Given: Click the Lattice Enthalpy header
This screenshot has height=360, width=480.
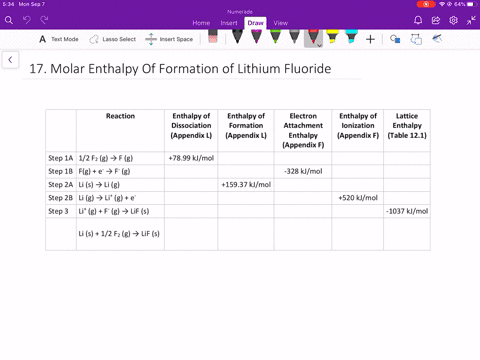Looking at the screenshot, I should click(x=407, y=125).
